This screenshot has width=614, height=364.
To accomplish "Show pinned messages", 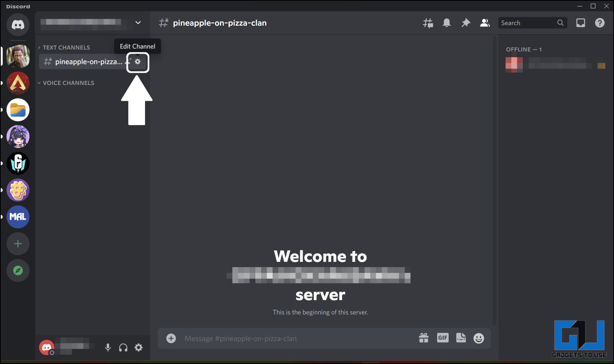I will pyautogui.click(x=466, y=23).
